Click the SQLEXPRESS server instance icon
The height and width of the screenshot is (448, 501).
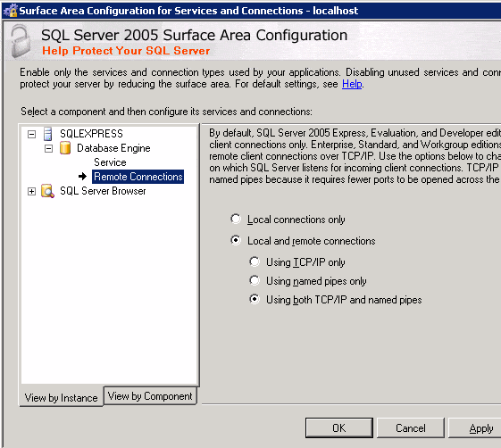coord(48,134)
